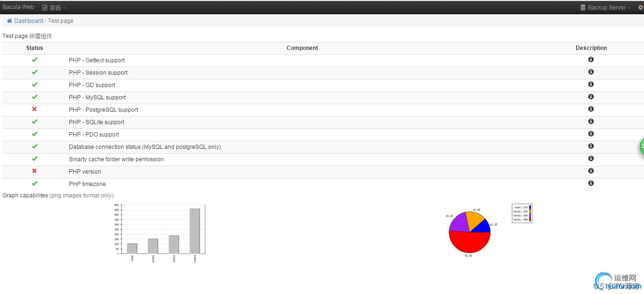644x294 pixels.
Task: Click green check icon beside PHP - MySQL support
Action: [x=34, y=97]
